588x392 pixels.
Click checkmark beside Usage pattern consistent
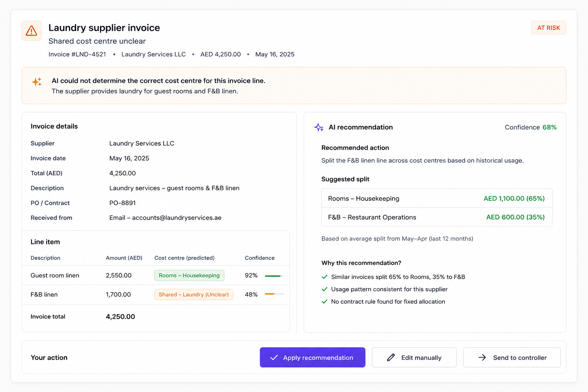click(x=325, y=289)
